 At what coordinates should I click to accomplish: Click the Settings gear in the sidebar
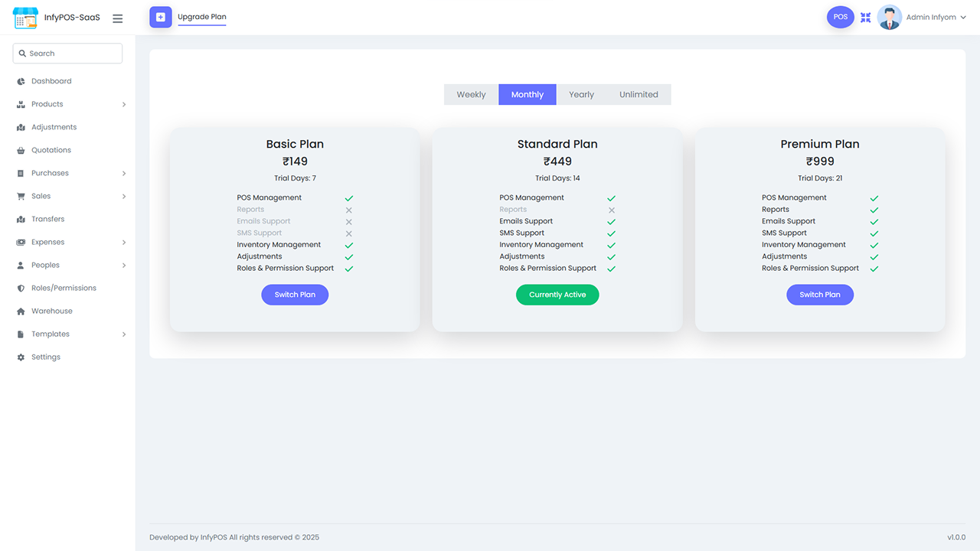pyautogui.click(x=20, y=357)
